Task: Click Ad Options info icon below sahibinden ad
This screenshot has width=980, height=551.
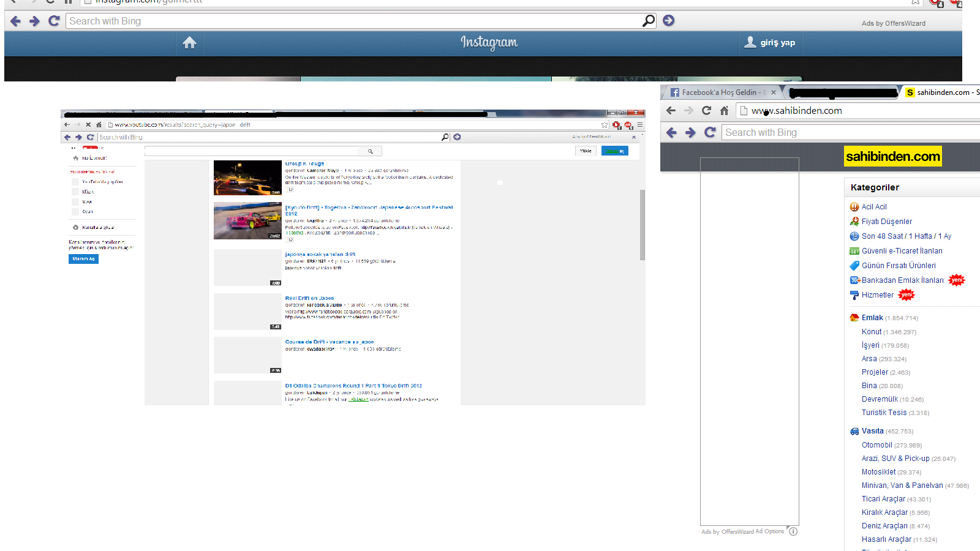Action: [x=793, y=531]
